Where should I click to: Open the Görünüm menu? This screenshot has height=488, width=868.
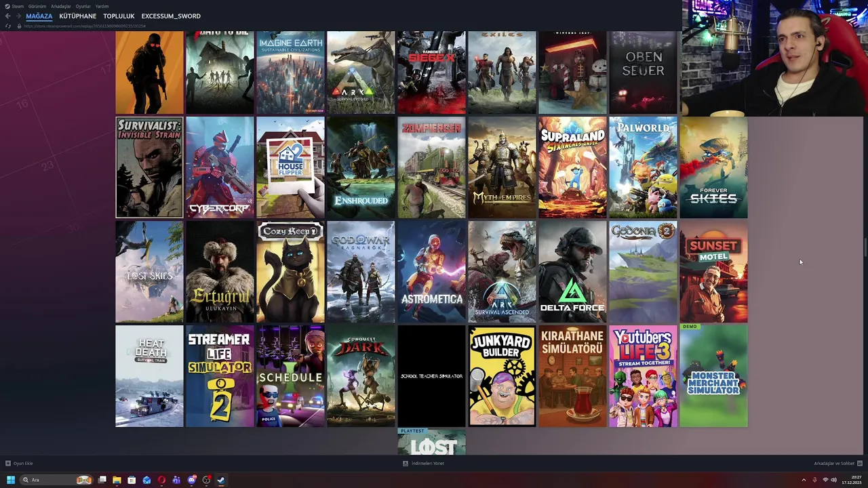(37, 6)
